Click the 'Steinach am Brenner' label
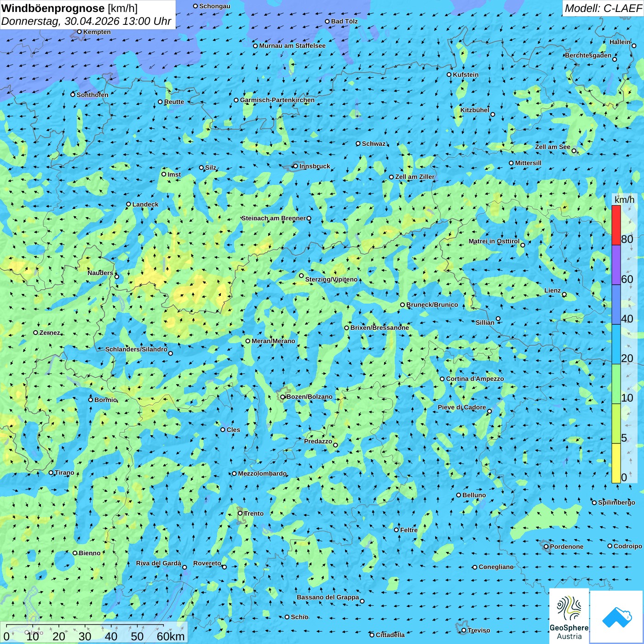This screenshot has height=644, width=644. [x=273, y=218]
